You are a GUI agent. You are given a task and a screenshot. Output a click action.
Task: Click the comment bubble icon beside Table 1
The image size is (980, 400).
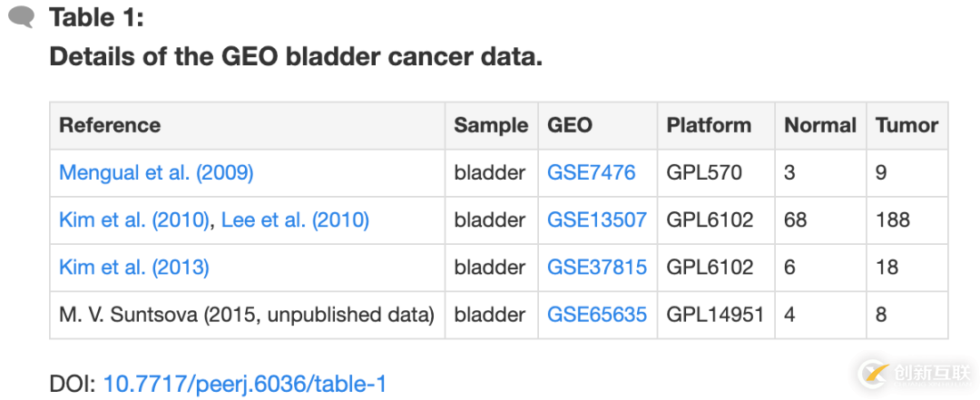[x=21, y=17]
